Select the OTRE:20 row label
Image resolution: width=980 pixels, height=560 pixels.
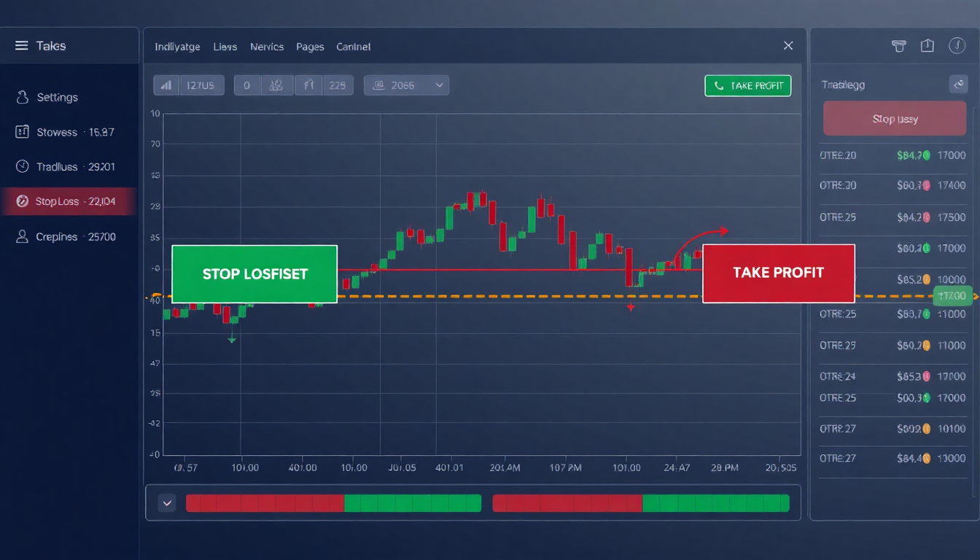tap(838, 155)
